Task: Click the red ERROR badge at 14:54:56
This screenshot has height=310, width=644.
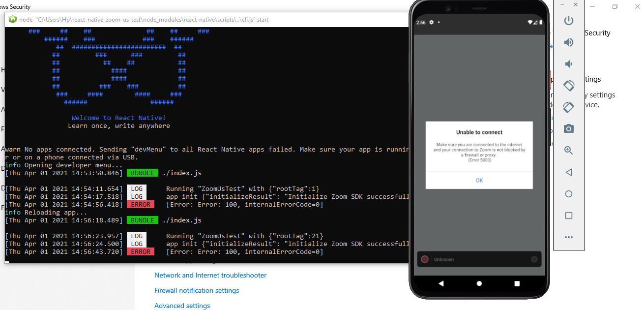Action: (141, 205)
